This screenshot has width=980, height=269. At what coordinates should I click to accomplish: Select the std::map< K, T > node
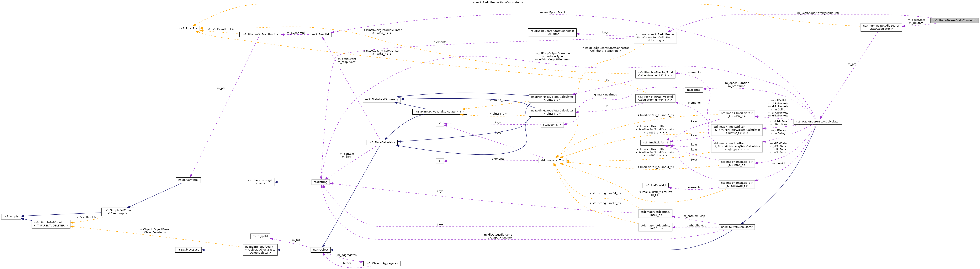(x=552, y=161)
